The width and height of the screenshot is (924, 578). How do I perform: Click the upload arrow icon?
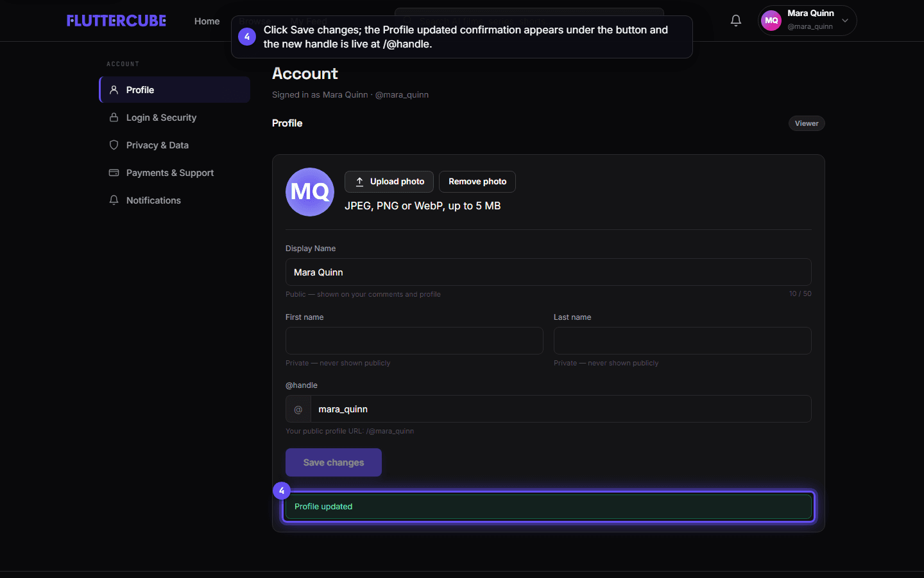(359, 182)
